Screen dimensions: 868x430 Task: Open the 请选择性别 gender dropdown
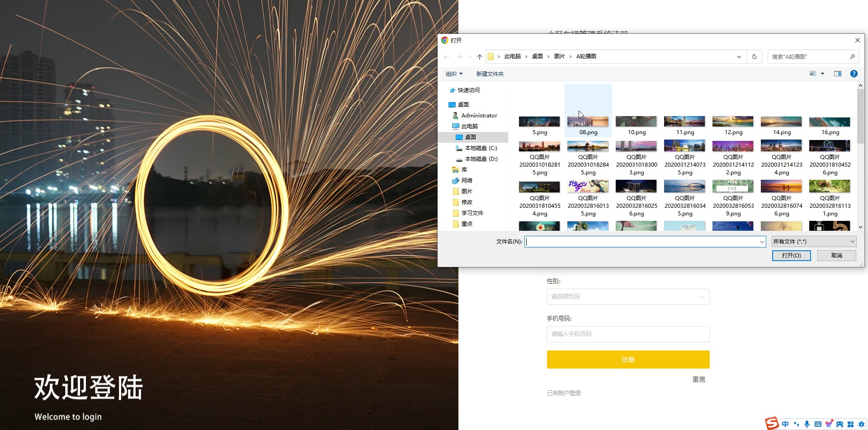pyautogui.click(x=628, y=297)
